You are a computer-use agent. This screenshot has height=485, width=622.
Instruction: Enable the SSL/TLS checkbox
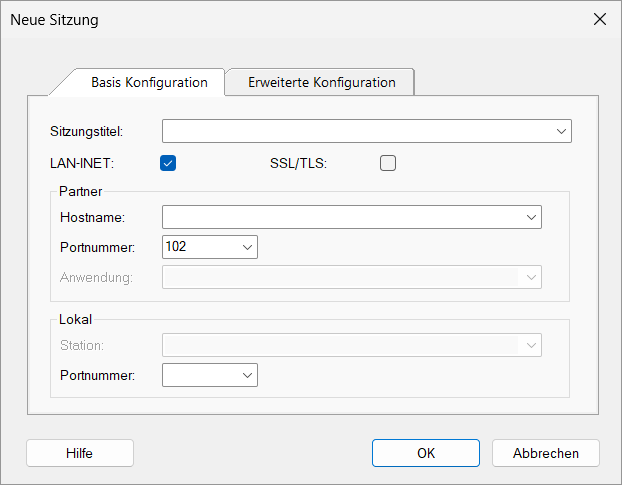pos(388,163)
